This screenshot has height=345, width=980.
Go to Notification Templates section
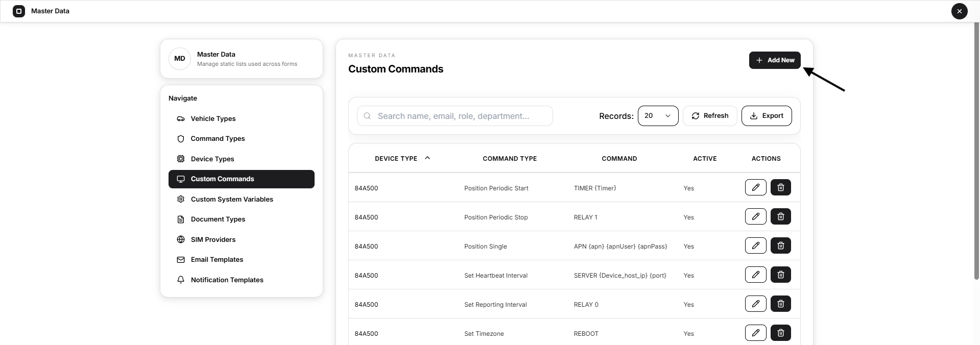tap(242, 280)
